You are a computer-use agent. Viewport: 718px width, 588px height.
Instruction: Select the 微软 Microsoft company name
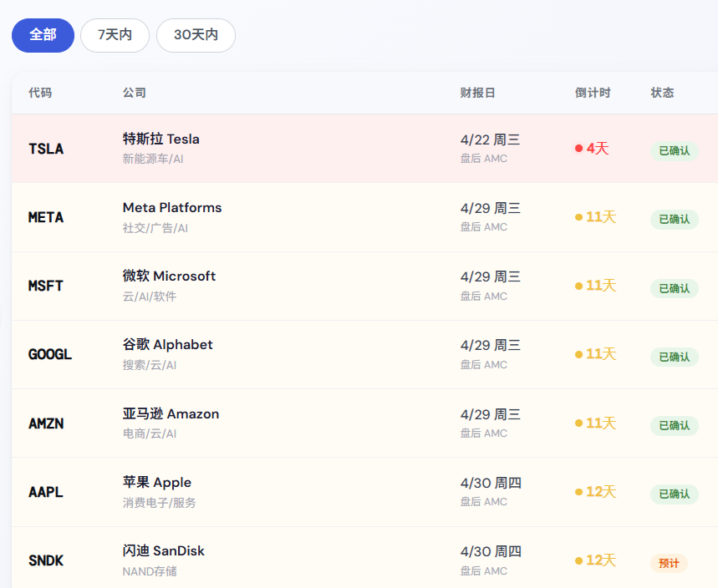[x=169, y=276]
